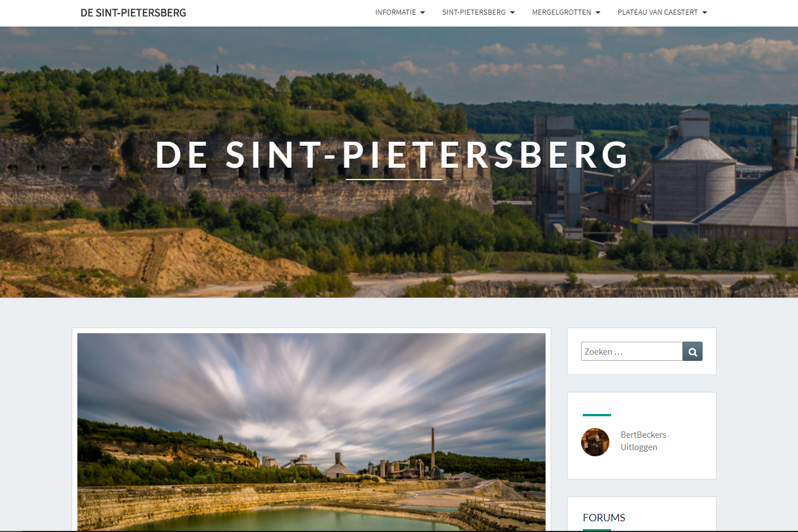Expand the Sint-Pietersberg dropdown arrow
The height and width of the screenshot is (532, 798).
pyautogui.click(x=512, y=12)
